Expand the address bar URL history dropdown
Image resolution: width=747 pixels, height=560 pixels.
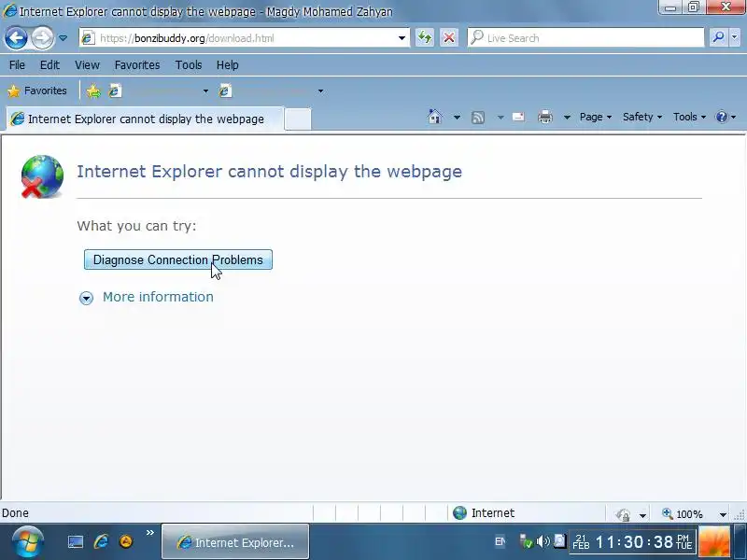coord(402,38)
